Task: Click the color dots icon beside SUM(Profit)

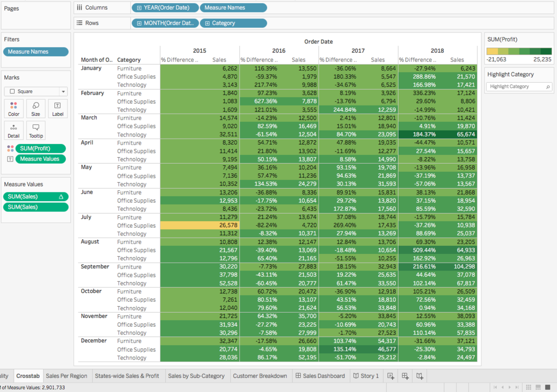Action: [x=10, y=148]
